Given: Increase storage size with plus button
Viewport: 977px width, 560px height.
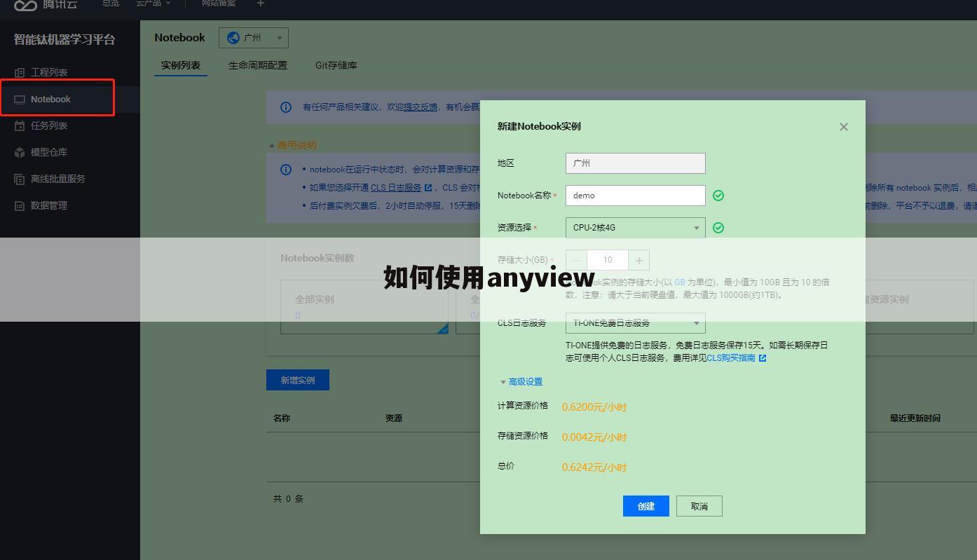Looking at the screenshot, I should tap(639, 260).
